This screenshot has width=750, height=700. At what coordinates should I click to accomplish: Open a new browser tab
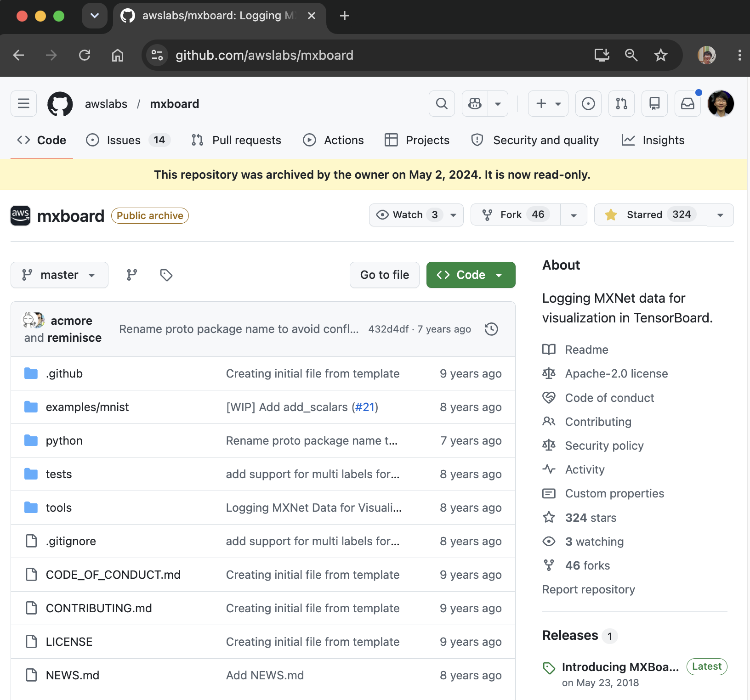pos(345,16)
